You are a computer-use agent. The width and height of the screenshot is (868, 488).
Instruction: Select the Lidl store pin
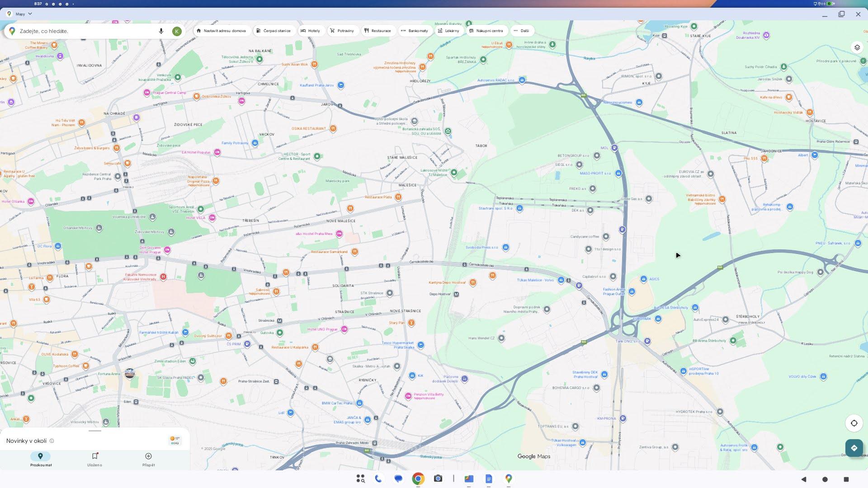(x=291, y=413)
